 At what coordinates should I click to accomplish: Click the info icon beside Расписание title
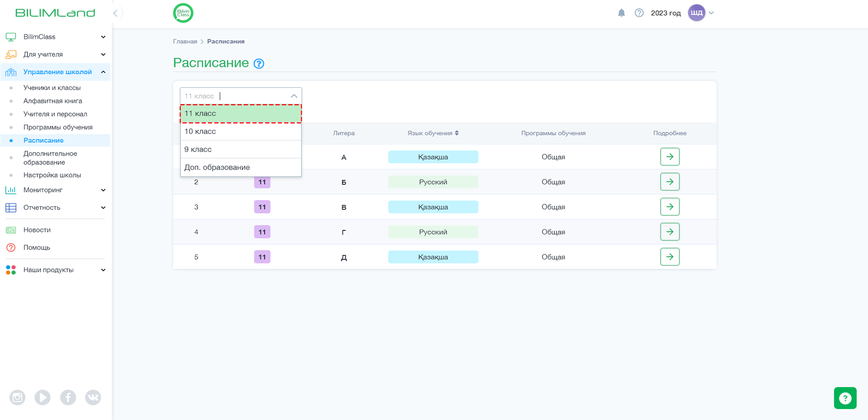click(x=258, y=63)
